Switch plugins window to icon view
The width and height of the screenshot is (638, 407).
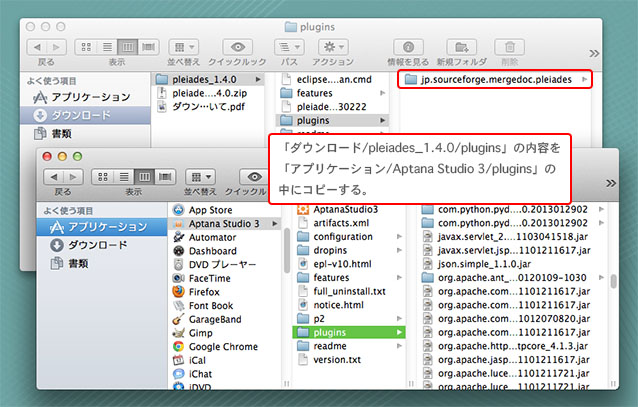pyautogui.click(x=86, y=47)
